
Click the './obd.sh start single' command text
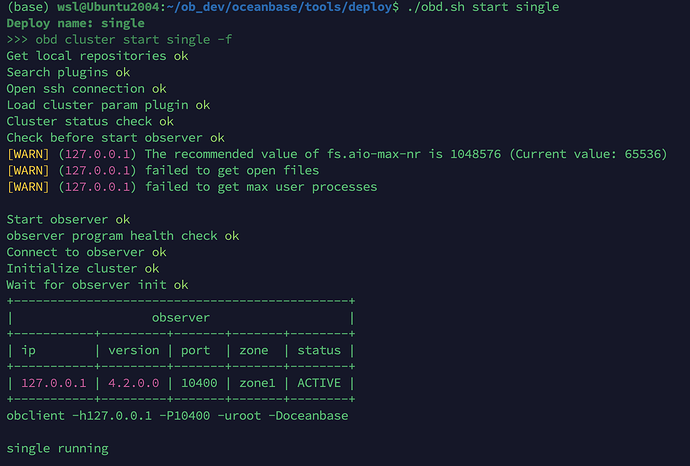(x=483, y=7)
